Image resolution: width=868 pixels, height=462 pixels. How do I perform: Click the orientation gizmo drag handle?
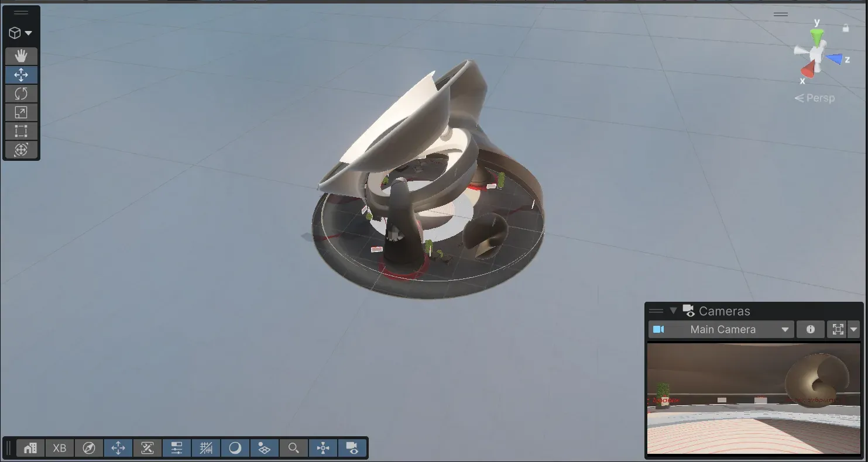(x=781, y=14)
